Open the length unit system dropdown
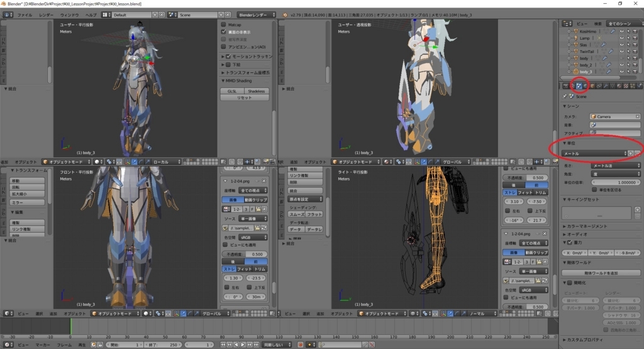Image resolution: width=644 pixels, height=349 pixels. pyautogui.click(x=616, y=165)
